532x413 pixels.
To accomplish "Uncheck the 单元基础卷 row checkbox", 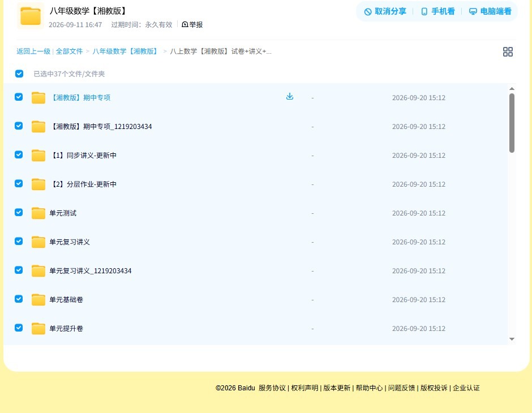I will pos(19,299).
